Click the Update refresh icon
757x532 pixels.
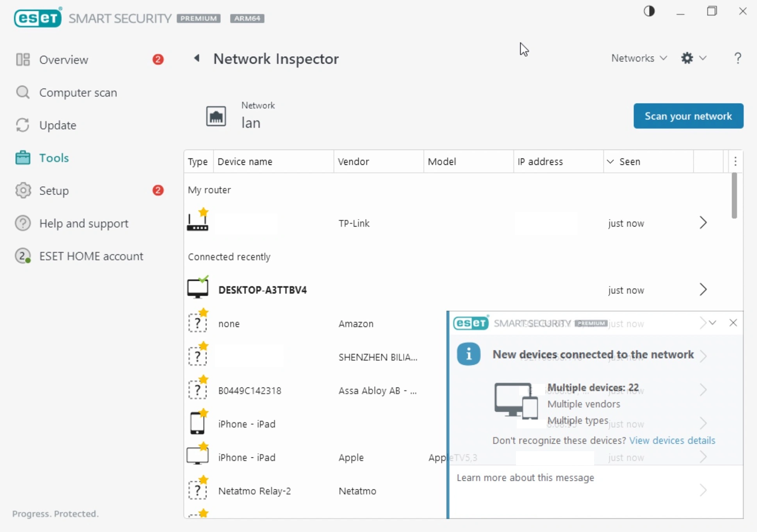tap(23, 125)
